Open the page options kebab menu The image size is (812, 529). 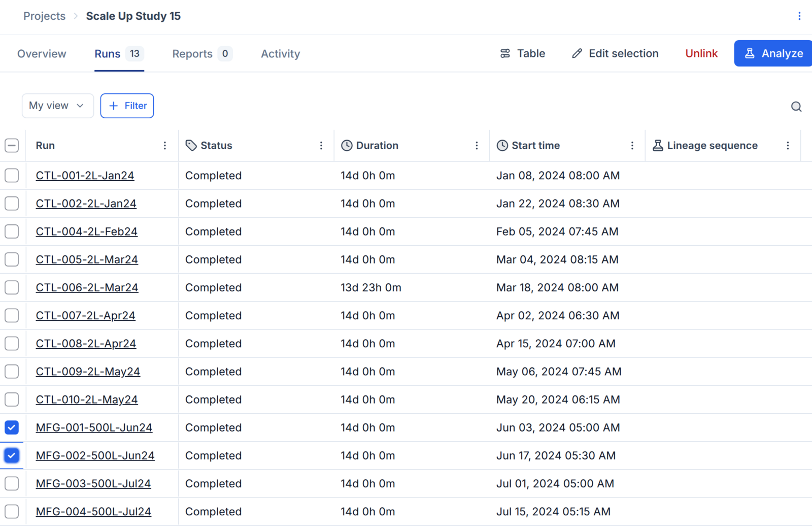tap(799, 16)
